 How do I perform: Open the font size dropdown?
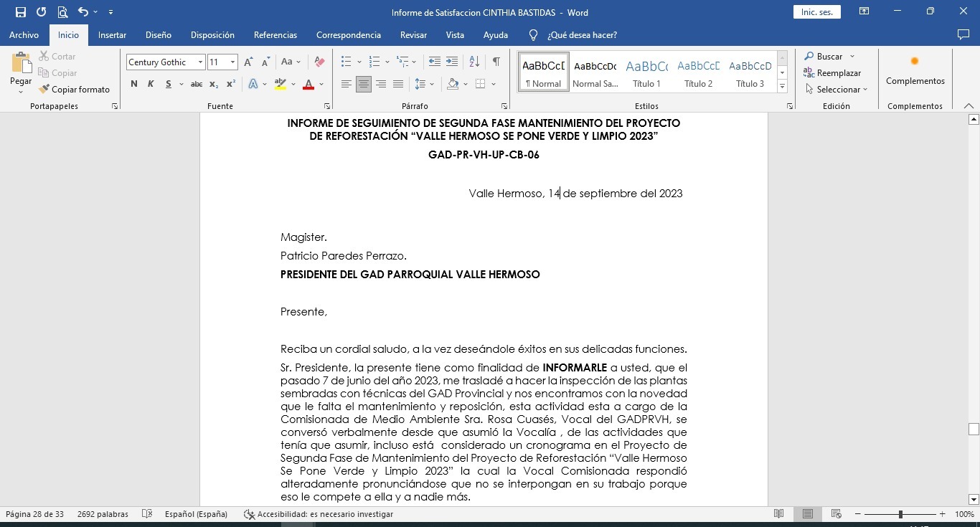click(x=232, y=62)
